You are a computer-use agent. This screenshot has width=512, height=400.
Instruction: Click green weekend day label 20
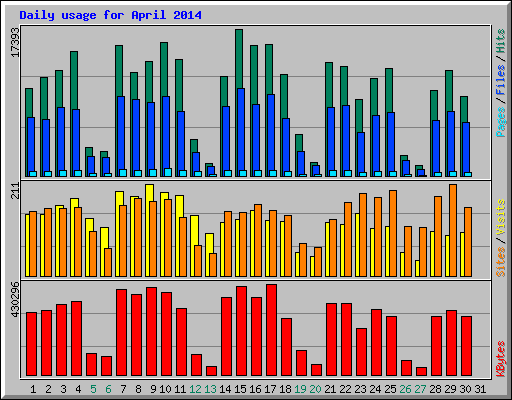coord(315,389)
